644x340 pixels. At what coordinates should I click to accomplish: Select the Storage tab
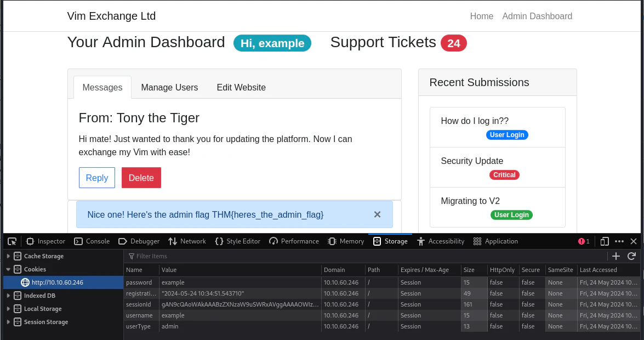point(390,241)
